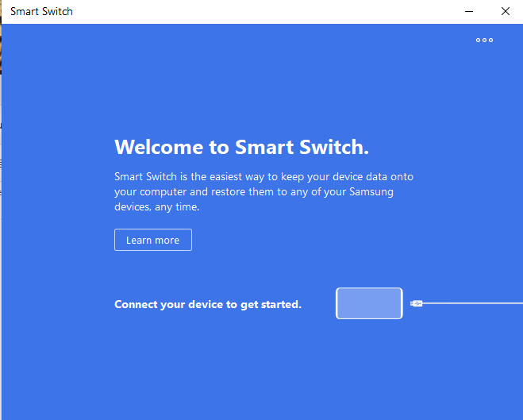This screenshot has width=523, height=420.
Task: Click the Smart Switch window title text
Action: click(41, 12)
